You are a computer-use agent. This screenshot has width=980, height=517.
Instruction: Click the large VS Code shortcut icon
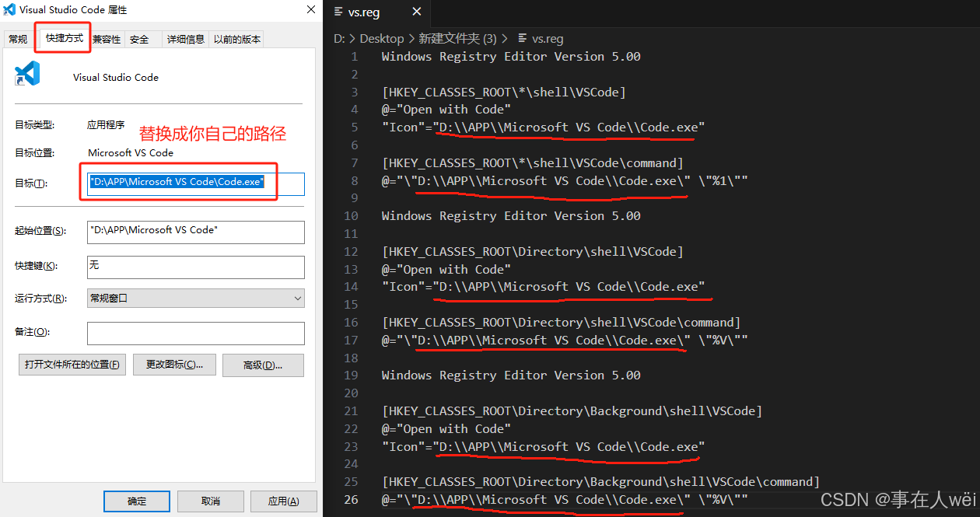27,74
